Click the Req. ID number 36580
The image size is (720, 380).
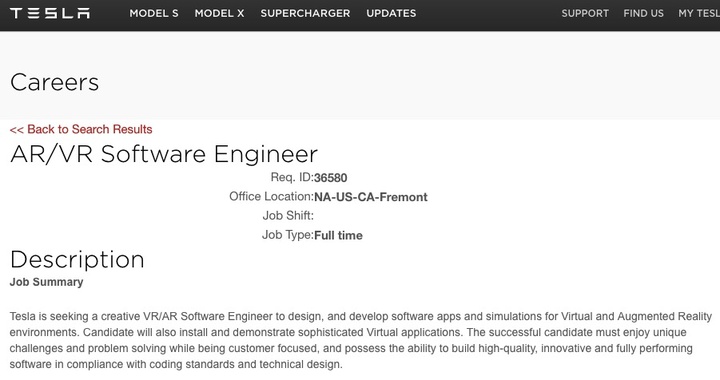coord(331,178)
